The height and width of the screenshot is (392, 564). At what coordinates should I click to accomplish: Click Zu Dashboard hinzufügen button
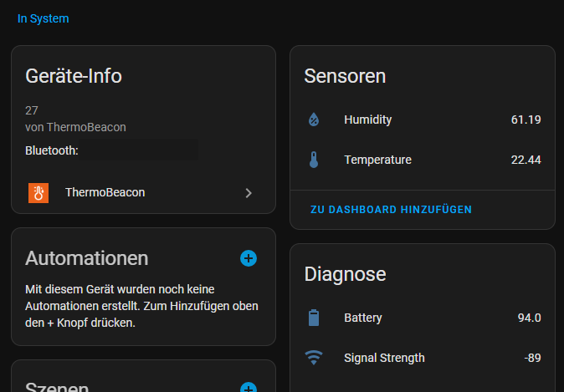(x=391, y=210)
